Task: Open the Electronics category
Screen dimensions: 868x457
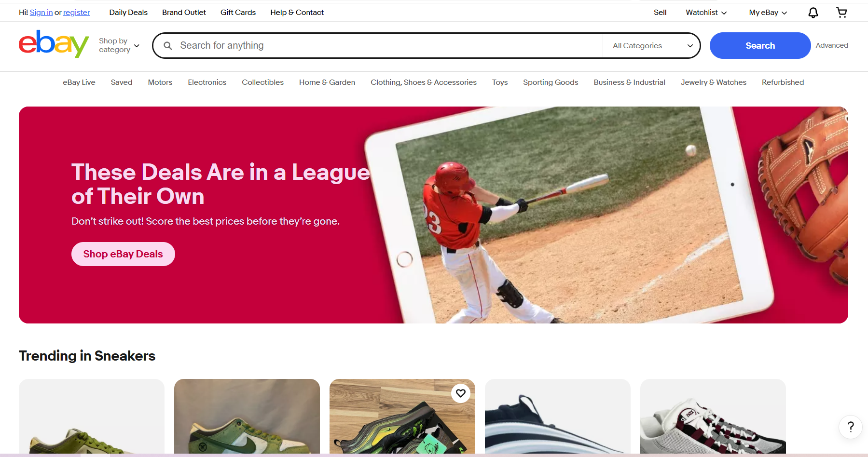Action: click(207, 82)
